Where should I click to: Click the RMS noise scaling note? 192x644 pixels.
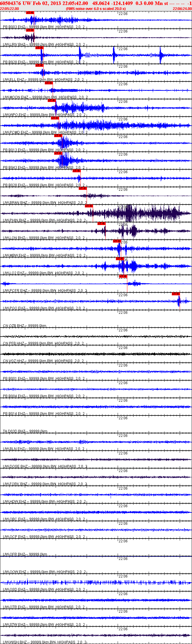click(x=96, y=9)
